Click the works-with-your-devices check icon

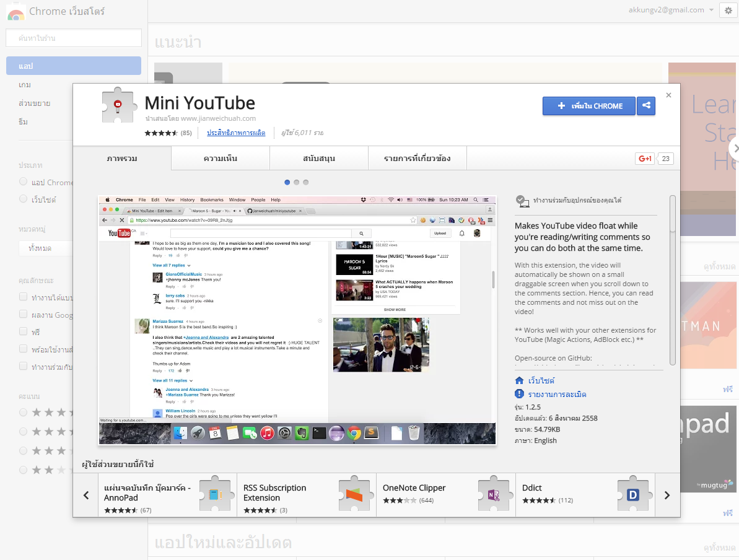click(x=522, y=201)
